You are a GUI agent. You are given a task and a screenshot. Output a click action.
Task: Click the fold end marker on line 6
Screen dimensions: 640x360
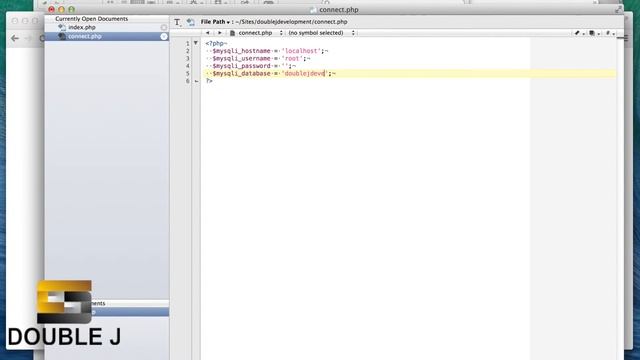click(x=196, y=81)
